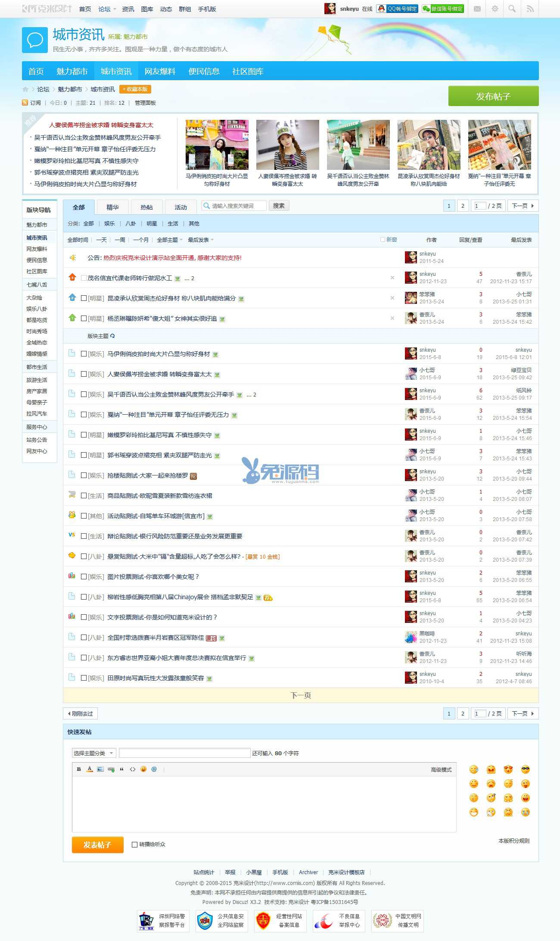Click the snkeyu user avatar in header
The image size is (560, 941).
pos(330,9)
